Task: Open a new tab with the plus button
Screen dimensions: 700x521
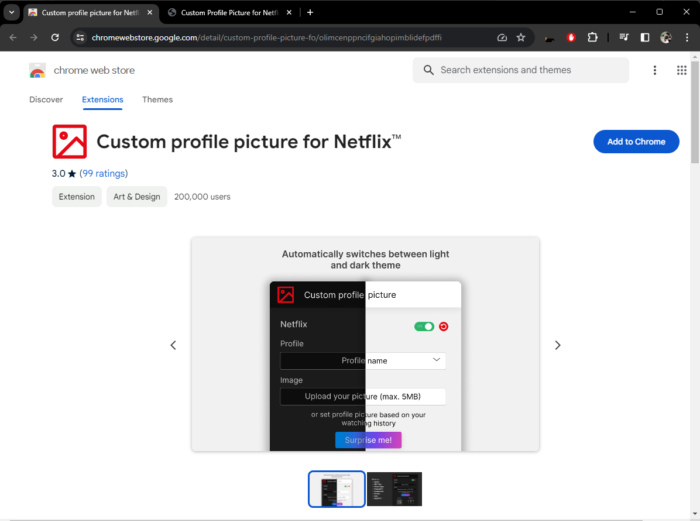Action: [310, 13]
